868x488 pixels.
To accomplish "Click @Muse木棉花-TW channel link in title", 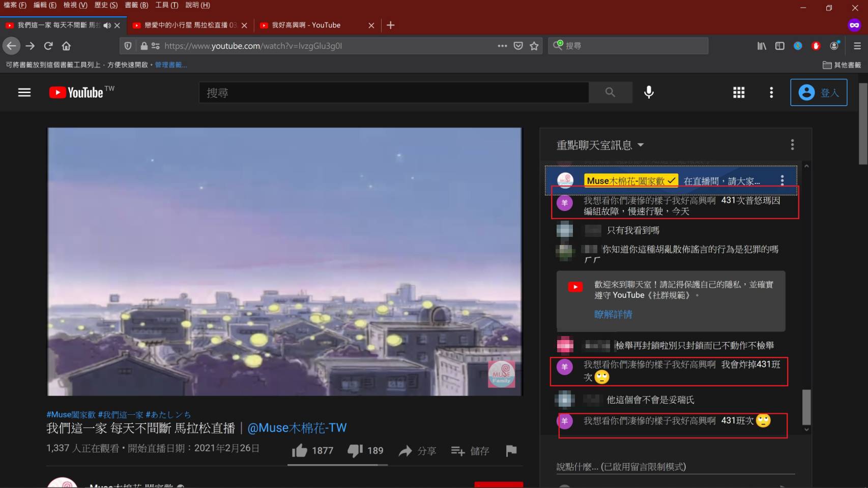I will pyautogui.click(x=297, y=428).
